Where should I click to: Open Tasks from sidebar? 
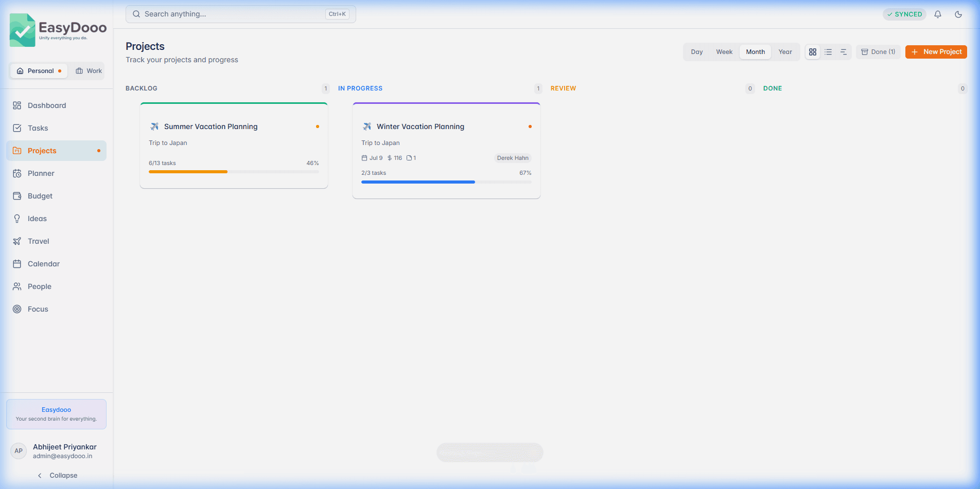click(x=56, y=128)
